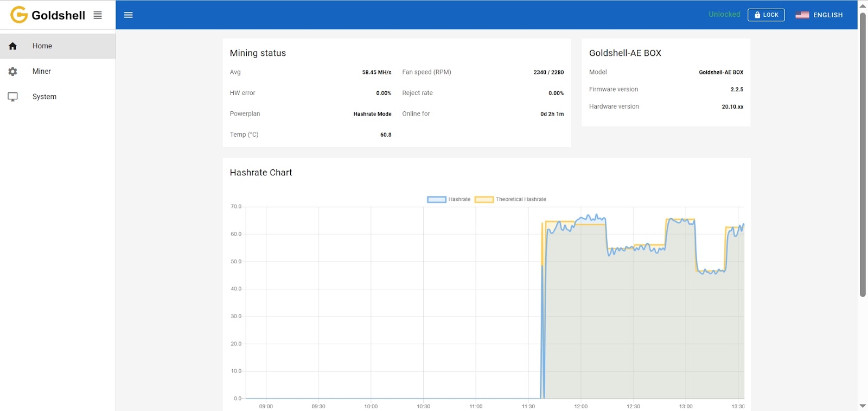Viewport: 868px width, 411px height.
Task: Click the scrollbar down arrow
Action: tap(863, 406)
